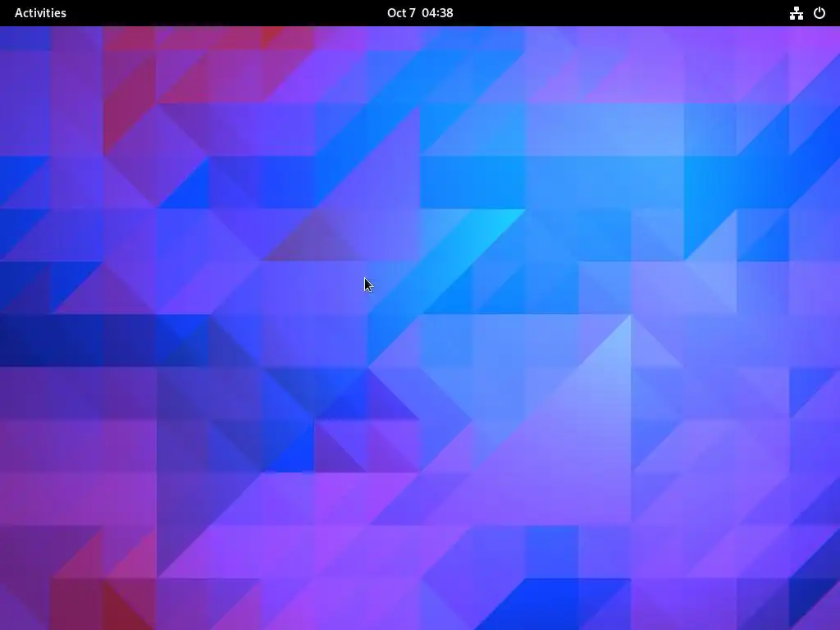Open the clock and calendar menu

[420, 13]
